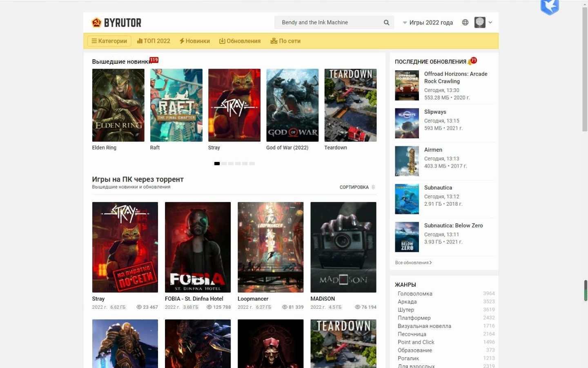The width and height of the screenshot is (588, 368).
Task: Select the last carousel page dot
Action: click(x=252, y=164)
